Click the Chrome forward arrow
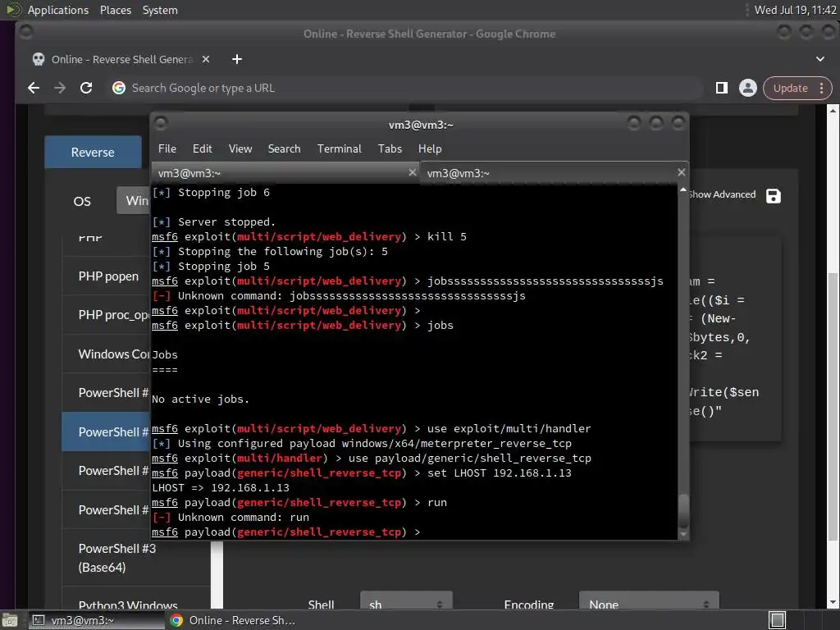Image resolution: width=840 pixels, height=630 pixels. [60, 88]
